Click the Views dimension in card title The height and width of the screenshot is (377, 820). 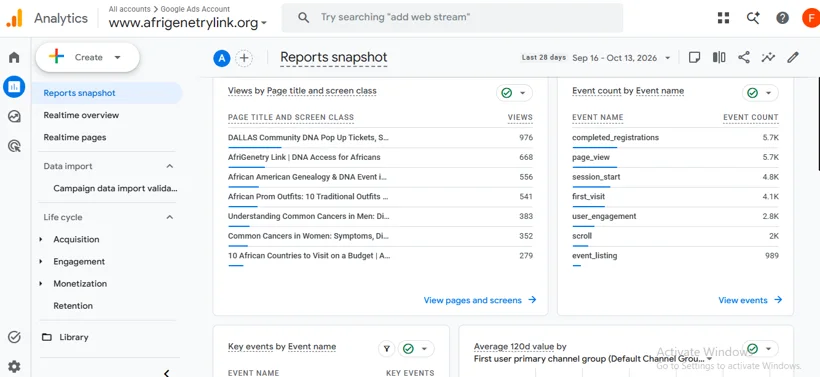click(x=240, y=91)
